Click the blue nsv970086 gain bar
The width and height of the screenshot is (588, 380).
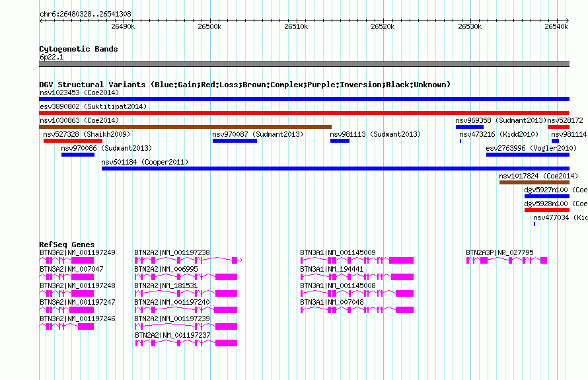coord(78,155)
